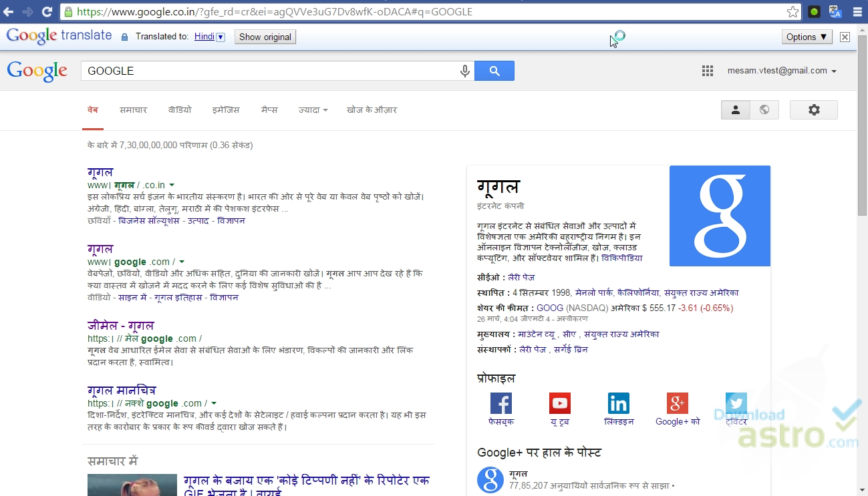
Task: Select the इमेजिस (Images) tab
Action: tap(226, 110)
